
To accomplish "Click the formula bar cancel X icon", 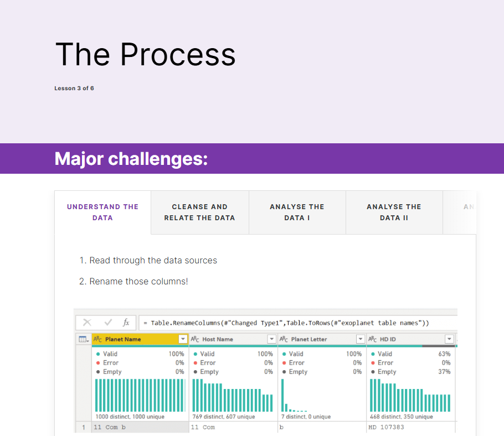I will (x=87, y=323).
